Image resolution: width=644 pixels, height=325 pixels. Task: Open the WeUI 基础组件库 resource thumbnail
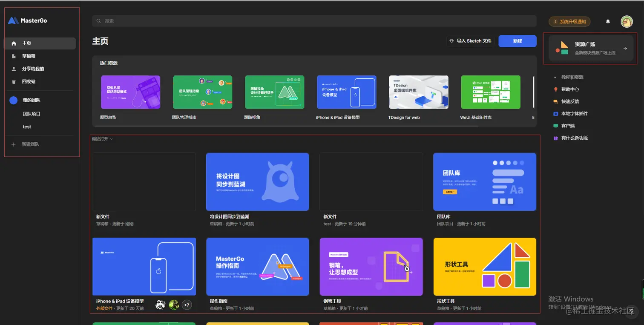[x=491, y=92]
